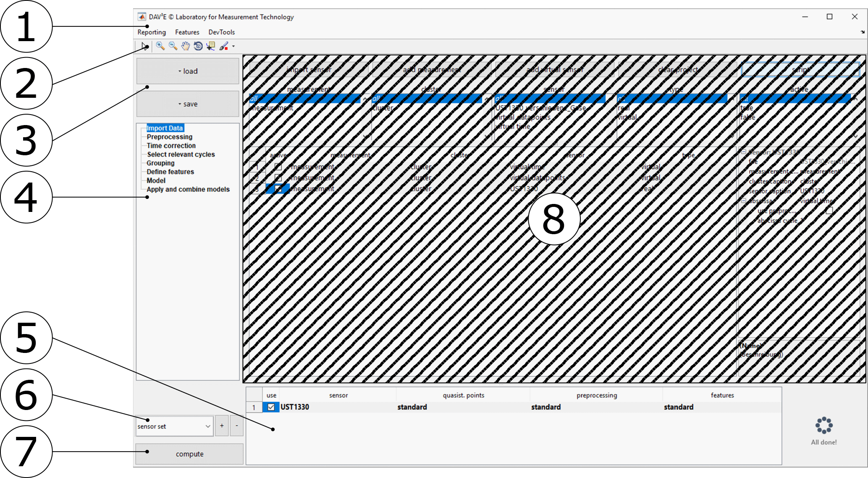Screen dimensions: 868x478
Task: Open the Brush tool color dropdown arrow
Action: 233,46
